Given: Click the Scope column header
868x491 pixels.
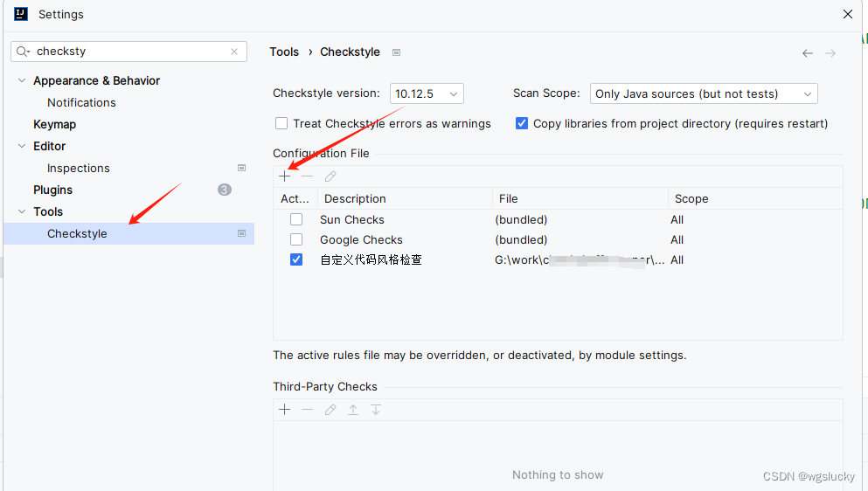Looking at the screenshot, I should [755, 198].
